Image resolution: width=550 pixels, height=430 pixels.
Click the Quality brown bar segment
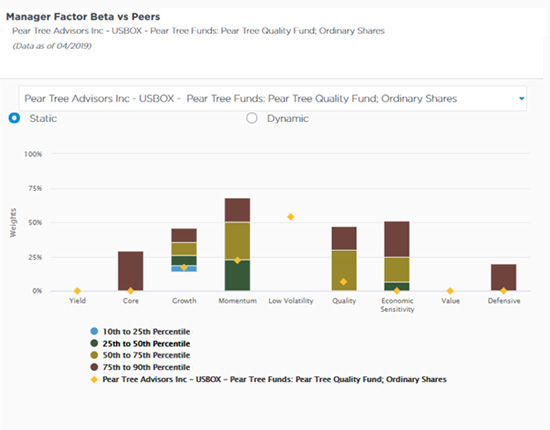point(344,238)
